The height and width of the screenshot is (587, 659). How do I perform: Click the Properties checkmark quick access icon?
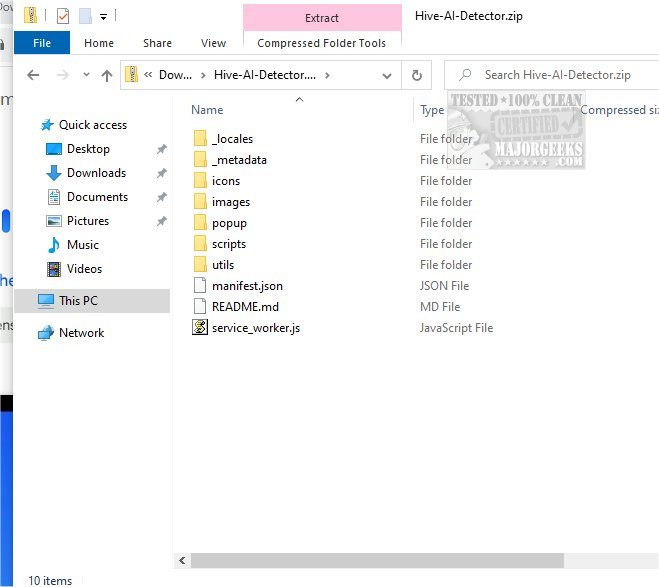[63, 16]
